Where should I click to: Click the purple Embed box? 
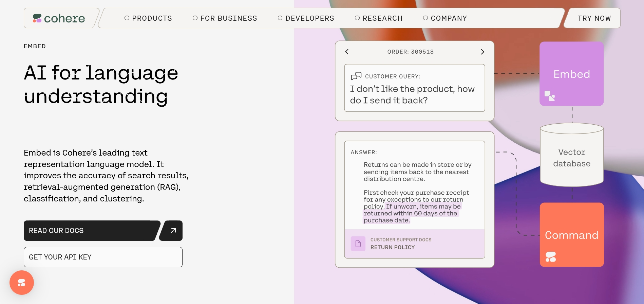tap(572, 74)
